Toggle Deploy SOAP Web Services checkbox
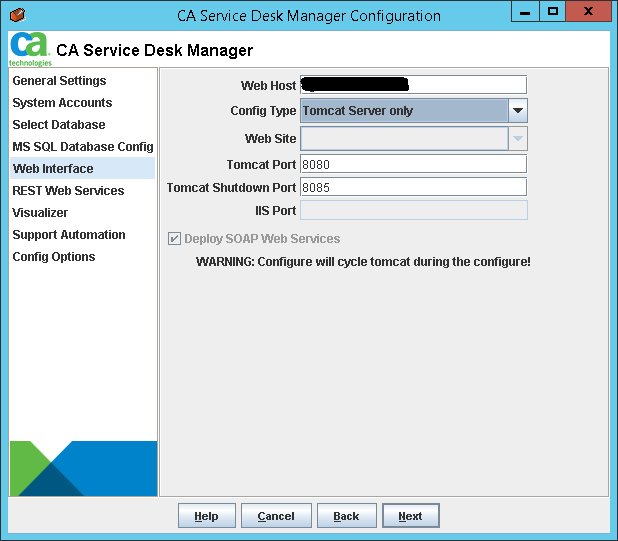Image resolution: width=618 pixels, height=541 pixels. (x=175, y=239)
